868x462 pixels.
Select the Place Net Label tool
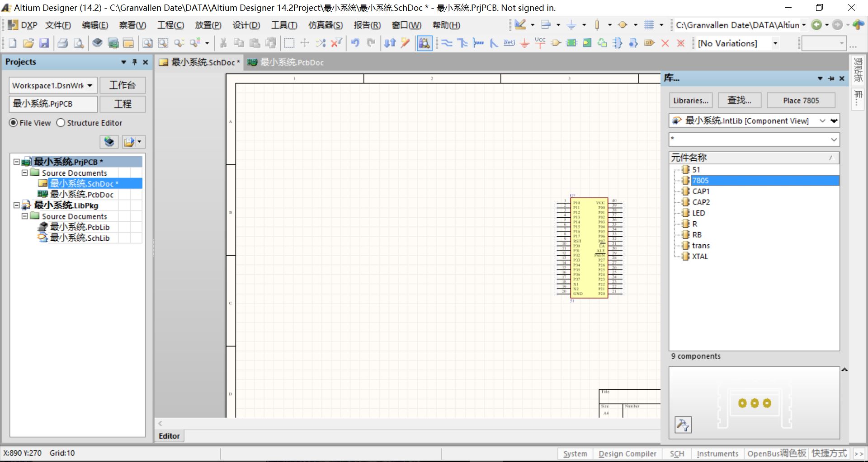click(x=509, y=43)
